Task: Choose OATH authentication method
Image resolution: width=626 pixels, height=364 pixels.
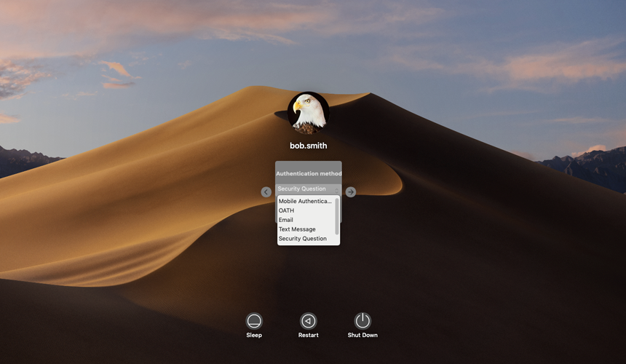Action: (306, 210)
